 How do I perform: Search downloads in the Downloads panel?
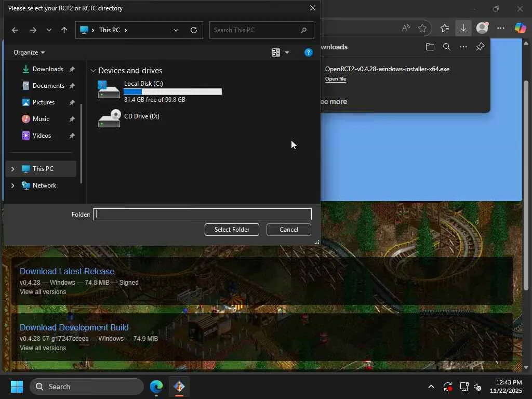[x=446, y=47]
